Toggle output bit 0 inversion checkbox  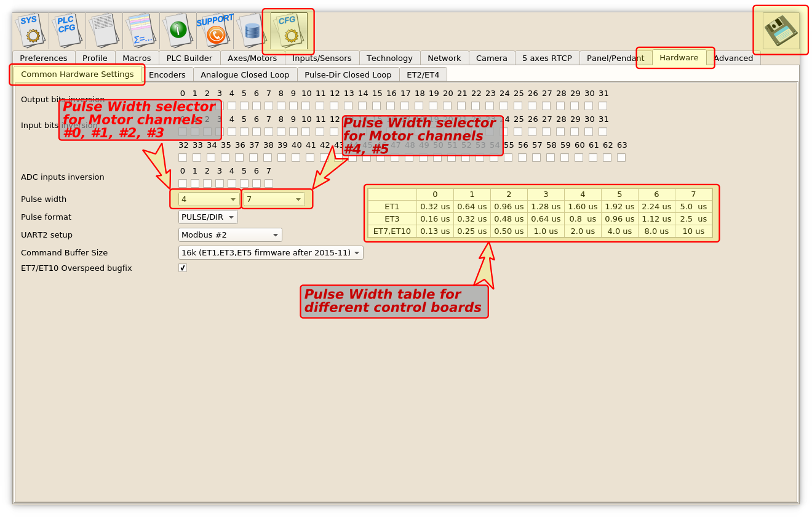[183, 106]
